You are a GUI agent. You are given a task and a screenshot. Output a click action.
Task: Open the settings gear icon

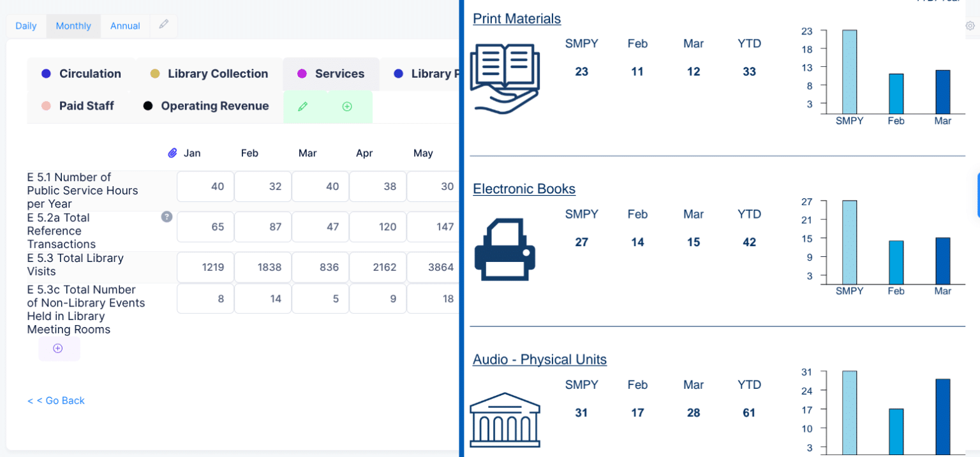tap(970, 26)
